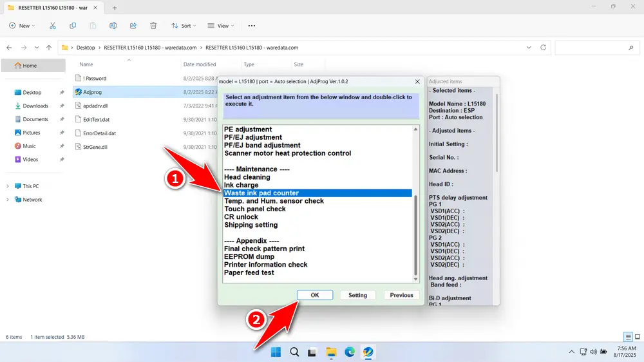The height and width of the screenshot is (362, 644).
Task: Select the '! Password' file
Action: [95, 79]
